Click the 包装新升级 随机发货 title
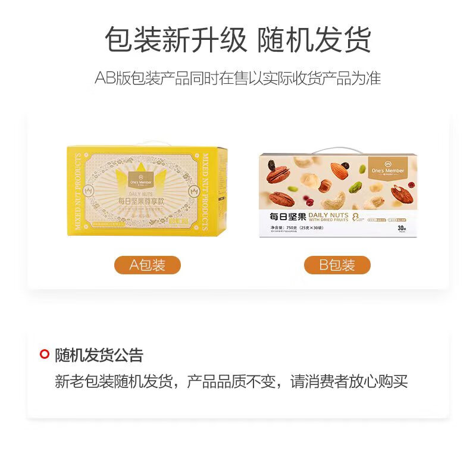476x476 pixels. click(237, 40)
